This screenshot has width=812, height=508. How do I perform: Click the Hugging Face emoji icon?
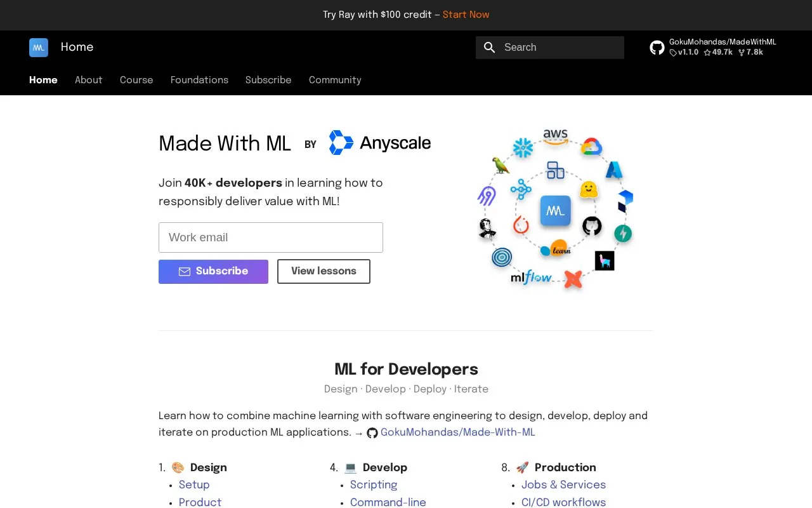589,189
